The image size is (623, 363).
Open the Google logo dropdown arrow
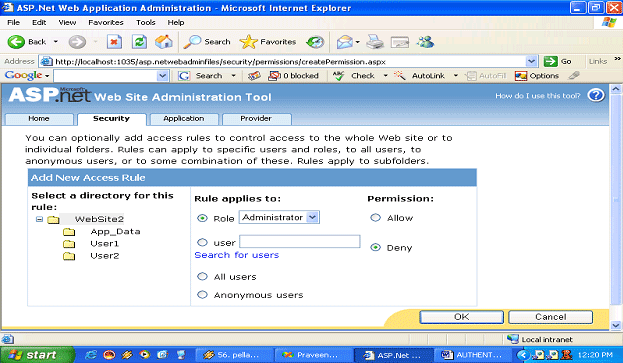47,76
